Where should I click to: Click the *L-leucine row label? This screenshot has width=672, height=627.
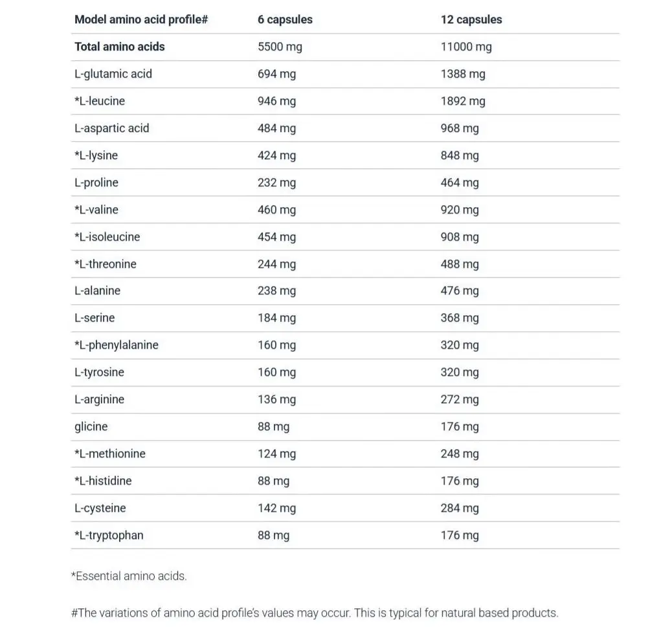point(100,101)
